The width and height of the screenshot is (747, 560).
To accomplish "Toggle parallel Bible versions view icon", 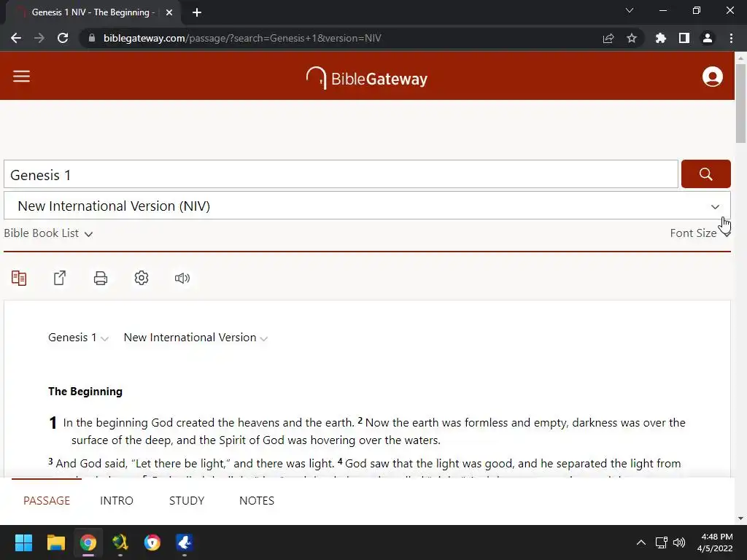I will tap(19, 278).
